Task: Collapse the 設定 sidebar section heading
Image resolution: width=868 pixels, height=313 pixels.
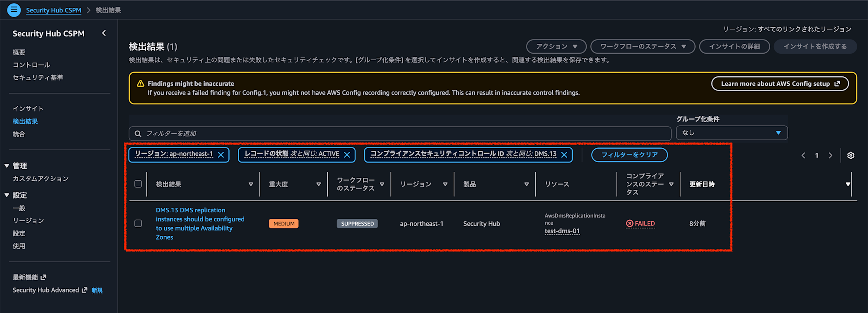Action: coord(7,195)
